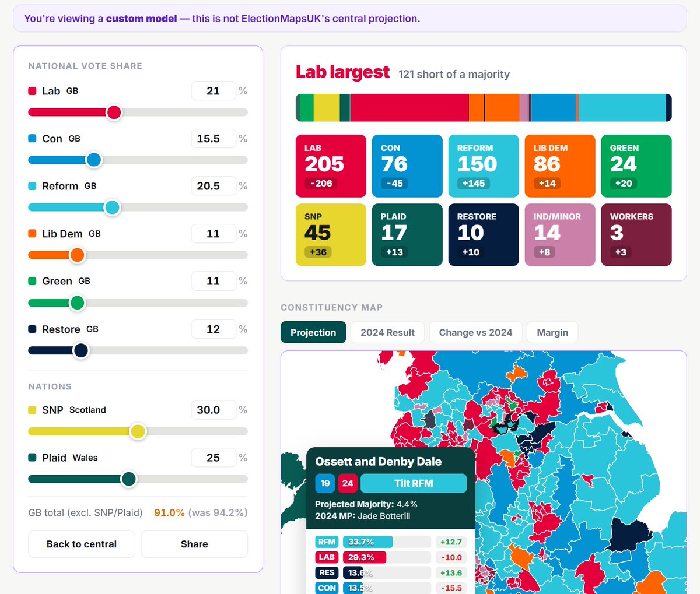Click the GREEN 24 seats card
This screenshot has height=594, width=700.
pos(636,166)
